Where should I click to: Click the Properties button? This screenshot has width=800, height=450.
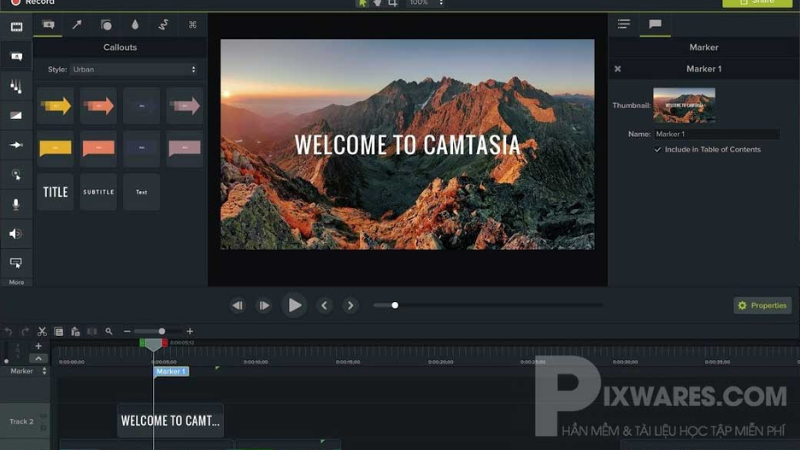pyautogui.click(x=762, y=305)
